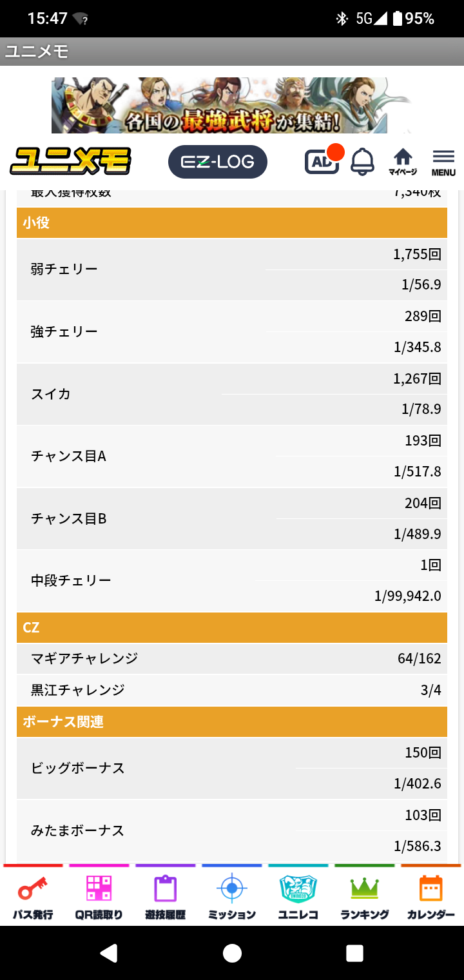This screenshot has height=980, width=464.
Task: Tap the ユニメモ logo
Action: [x=70, y=161]
